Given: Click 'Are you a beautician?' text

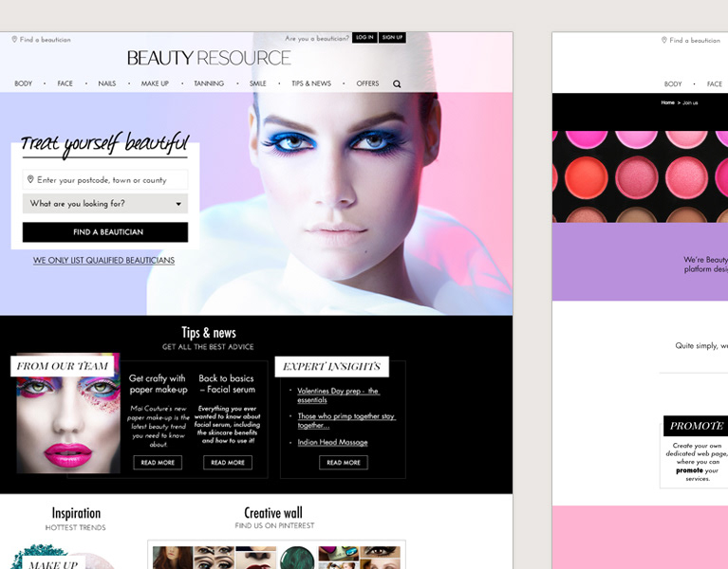Looking at the screenshot, I should (x=317, y=39).
